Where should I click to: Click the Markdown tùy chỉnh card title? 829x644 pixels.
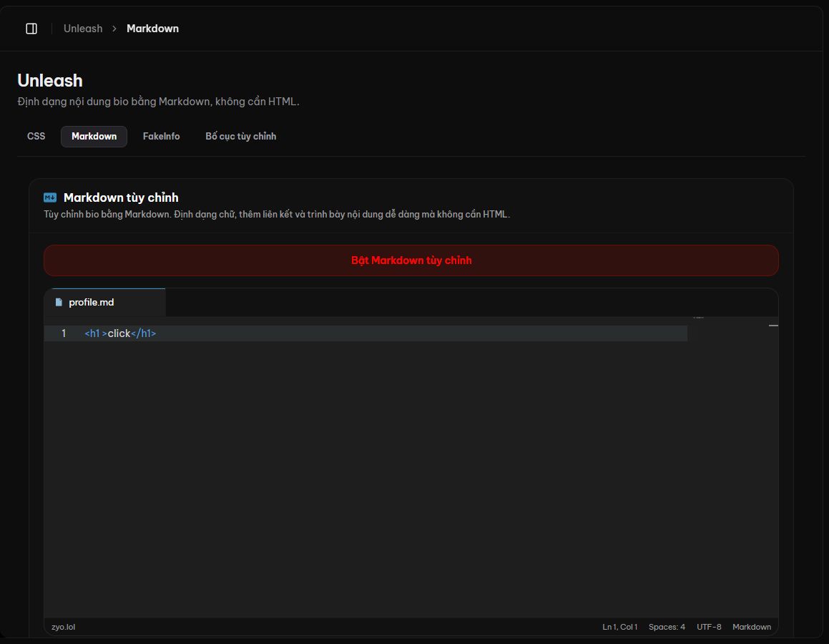tap(121, 197)
